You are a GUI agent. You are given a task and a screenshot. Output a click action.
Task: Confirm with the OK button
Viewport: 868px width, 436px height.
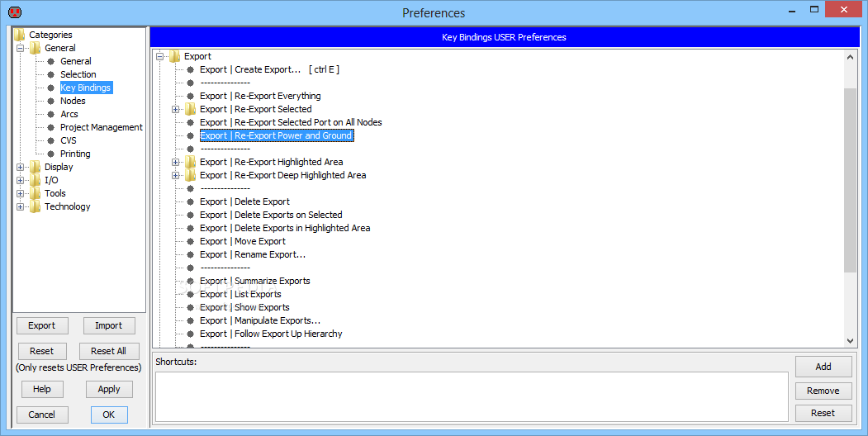tap(109, 415)
